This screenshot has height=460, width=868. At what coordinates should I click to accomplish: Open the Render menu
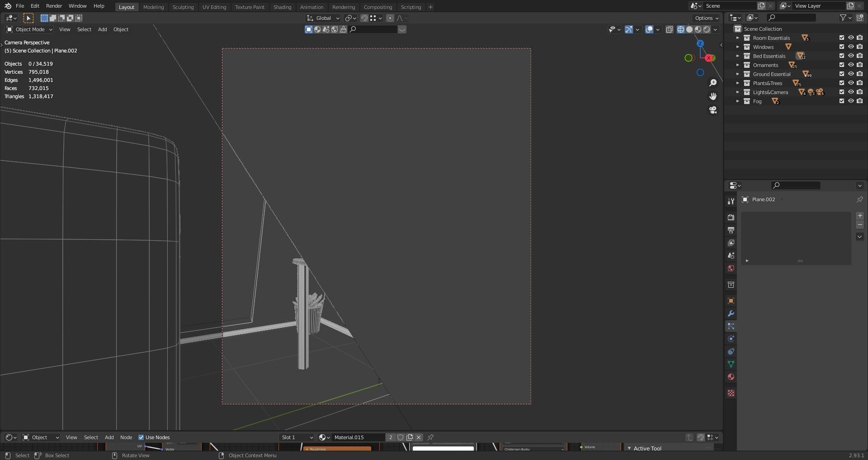point(54,6)
